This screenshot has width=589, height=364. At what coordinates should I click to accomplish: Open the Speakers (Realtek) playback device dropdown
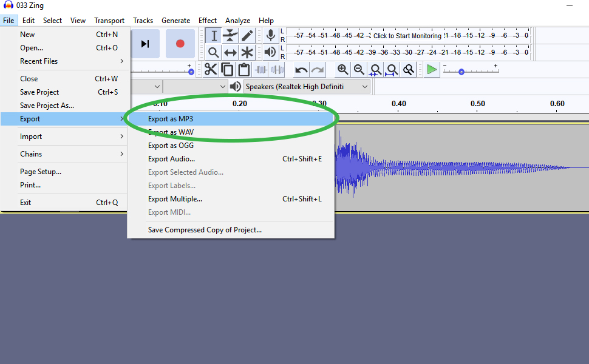click(x=307, y=87)
